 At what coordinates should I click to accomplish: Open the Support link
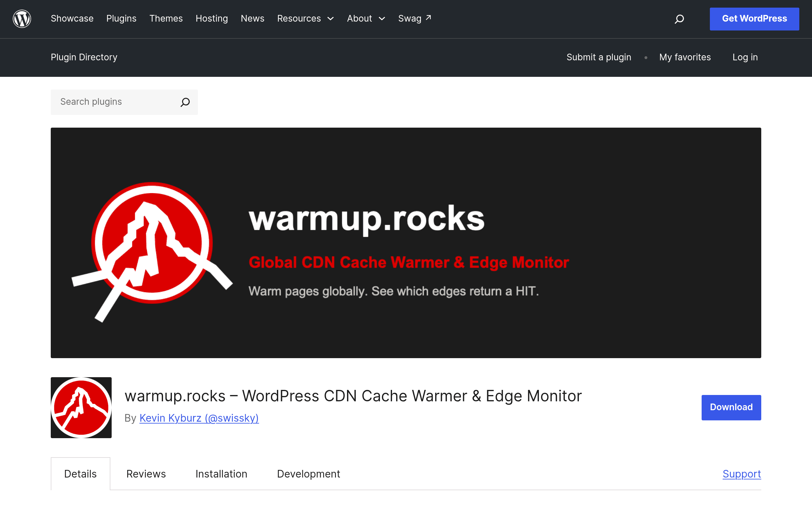point(742,474)
